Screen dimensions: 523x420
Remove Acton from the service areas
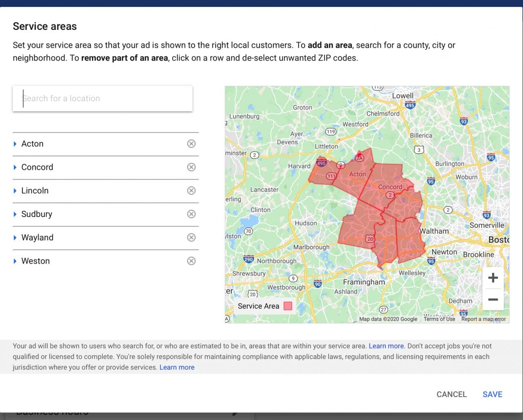click(191, 144)
